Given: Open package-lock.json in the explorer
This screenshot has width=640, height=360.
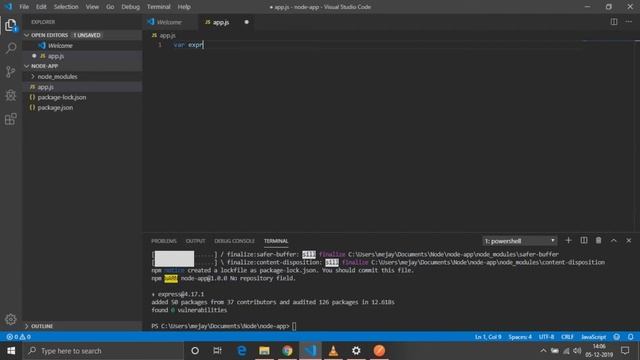Looking at the screenshot, I should [x=82, y=97].
